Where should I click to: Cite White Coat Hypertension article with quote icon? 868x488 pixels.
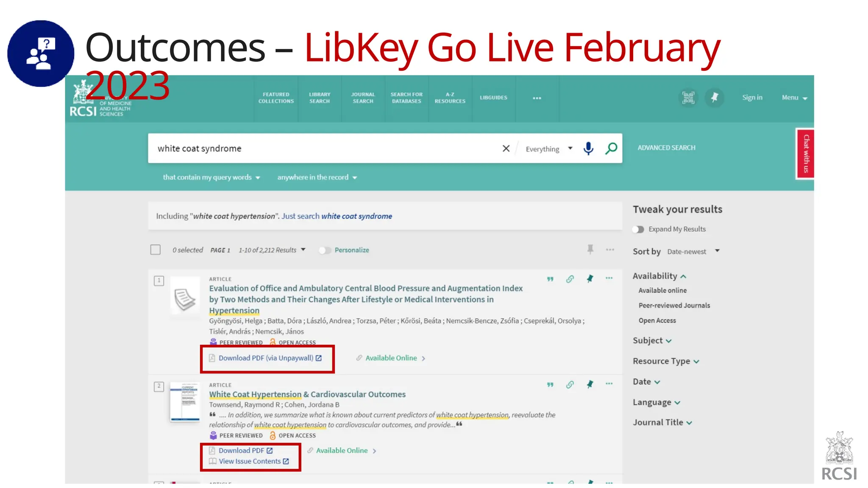point(550,385)
